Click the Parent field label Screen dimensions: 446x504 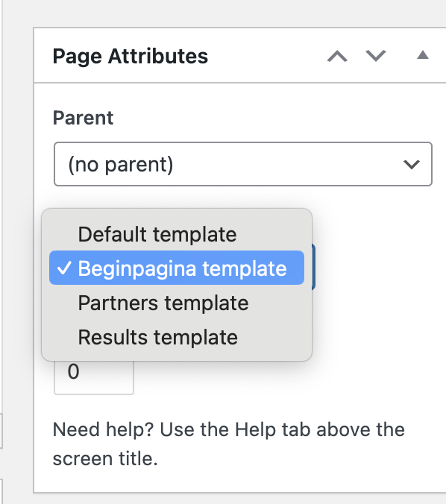pos(83,118)
